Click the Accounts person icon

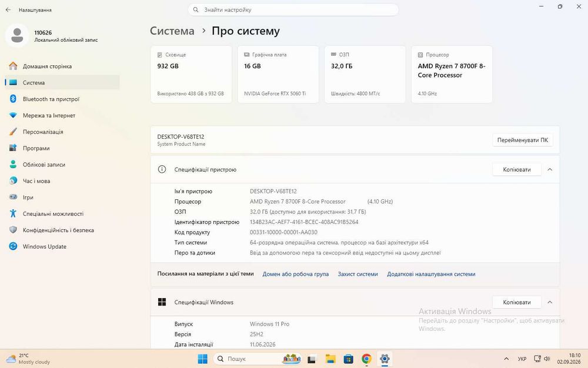tap(13, 165)
